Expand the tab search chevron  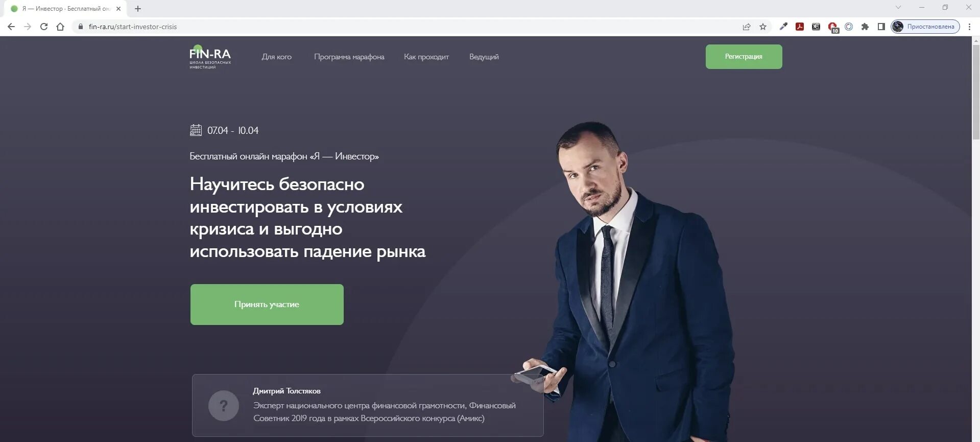898,7
